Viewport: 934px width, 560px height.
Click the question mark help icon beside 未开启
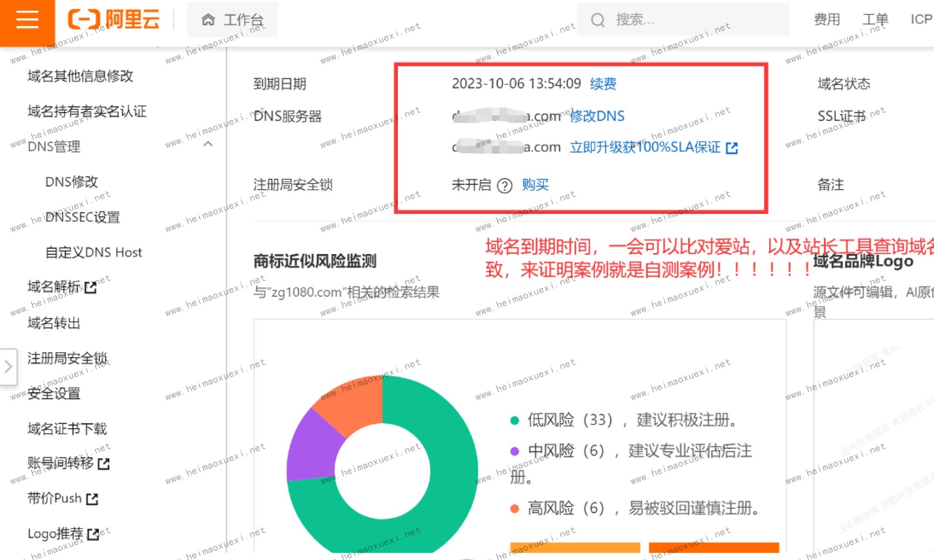coord(505,186)
